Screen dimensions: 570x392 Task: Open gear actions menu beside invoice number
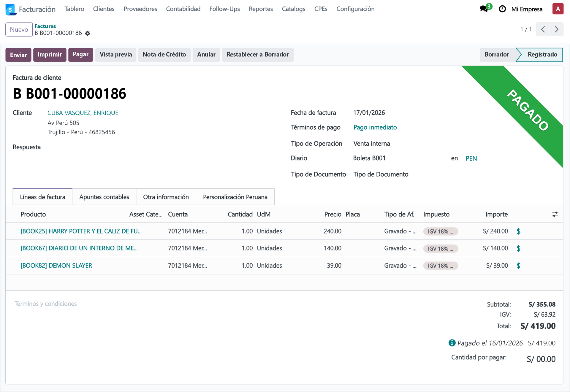pos(88,33)
